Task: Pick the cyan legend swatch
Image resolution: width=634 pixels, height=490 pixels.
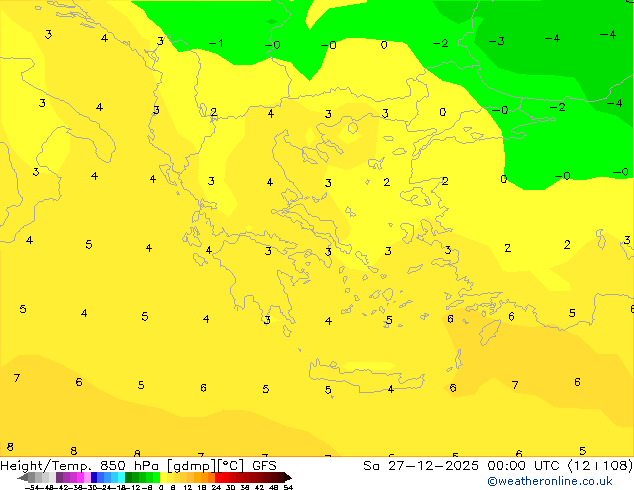Action: click(122, 478)
